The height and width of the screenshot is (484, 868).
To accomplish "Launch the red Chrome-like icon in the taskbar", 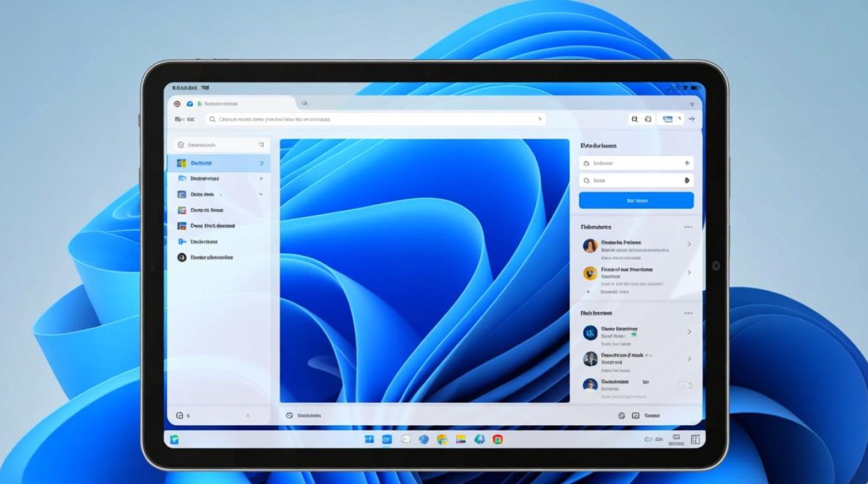I will (497, 439).
